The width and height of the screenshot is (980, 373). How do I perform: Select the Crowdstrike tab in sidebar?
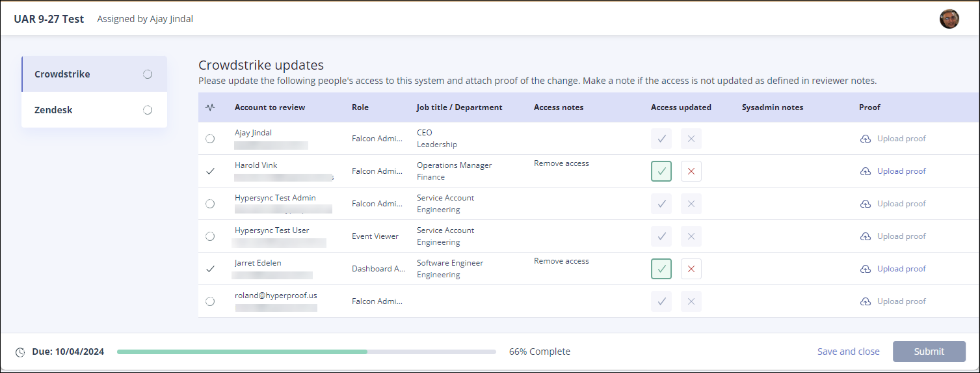click(94, 74)
